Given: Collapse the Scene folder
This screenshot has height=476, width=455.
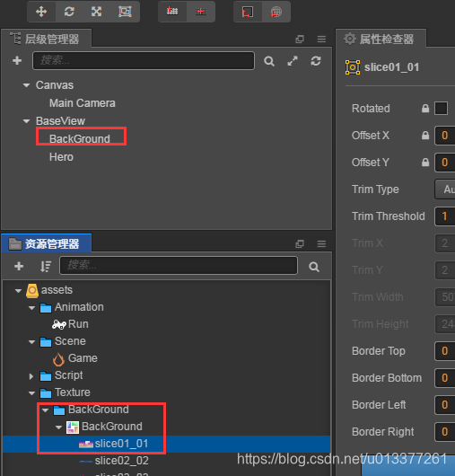Looking at the screenshot, I should coord(31,342).
